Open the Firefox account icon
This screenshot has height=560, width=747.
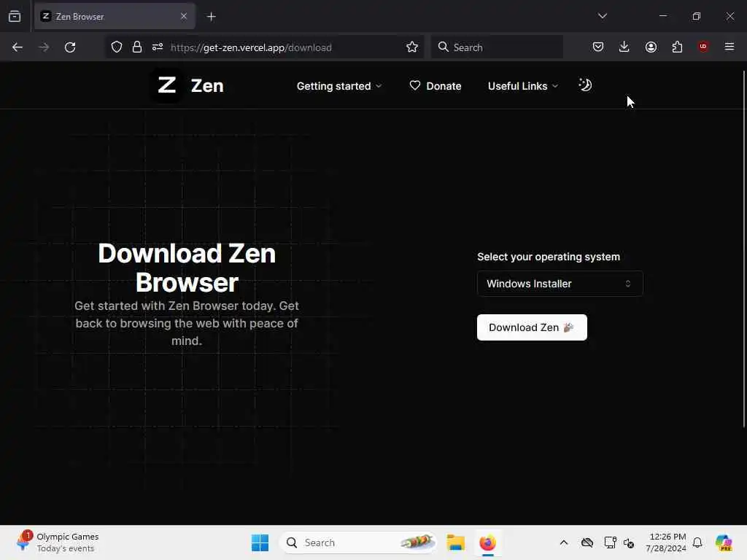pyautogui.click(x=651, y=47)
